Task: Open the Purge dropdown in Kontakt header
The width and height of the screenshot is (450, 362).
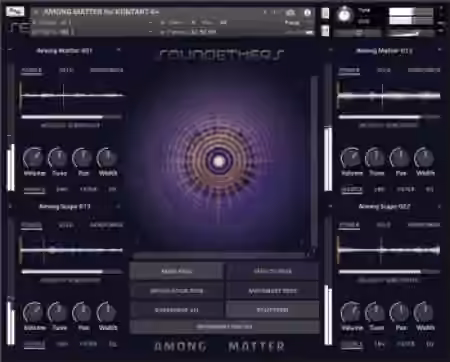Action: (x=292, y=23)
